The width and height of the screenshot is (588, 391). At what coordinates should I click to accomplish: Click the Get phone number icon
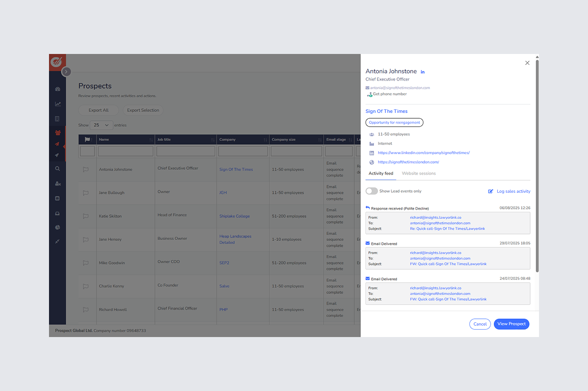pos(369,94)
